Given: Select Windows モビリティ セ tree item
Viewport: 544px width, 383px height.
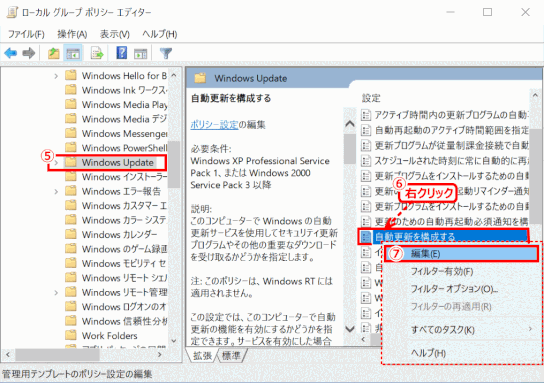Looking at the screenshot, I should tap(124, 263).
